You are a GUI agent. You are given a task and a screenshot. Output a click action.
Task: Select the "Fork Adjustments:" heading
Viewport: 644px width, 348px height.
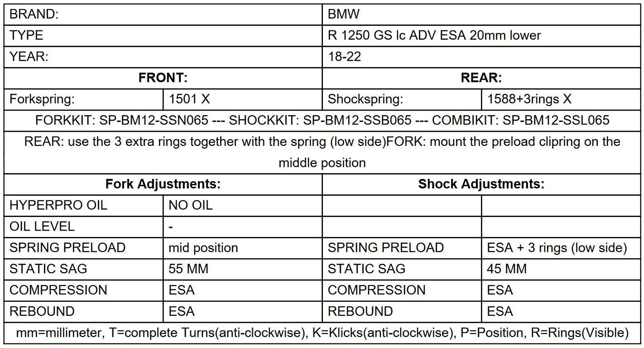pyautogui.click(x=163, y=184)
